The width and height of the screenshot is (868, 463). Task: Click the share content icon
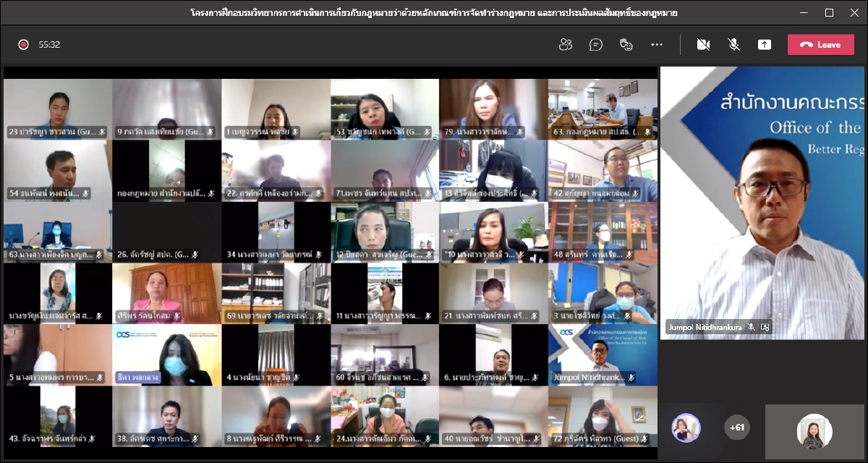coord(765,44)
